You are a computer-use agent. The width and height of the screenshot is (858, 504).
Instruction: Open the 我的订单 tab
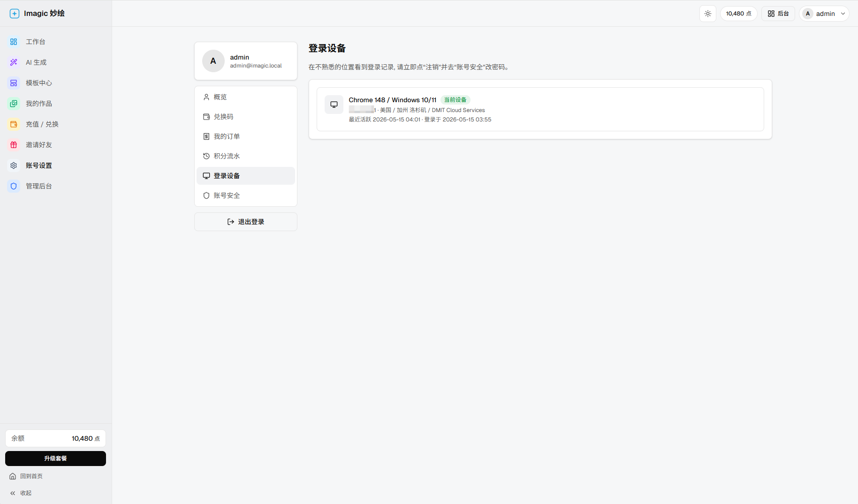point(246,136)
